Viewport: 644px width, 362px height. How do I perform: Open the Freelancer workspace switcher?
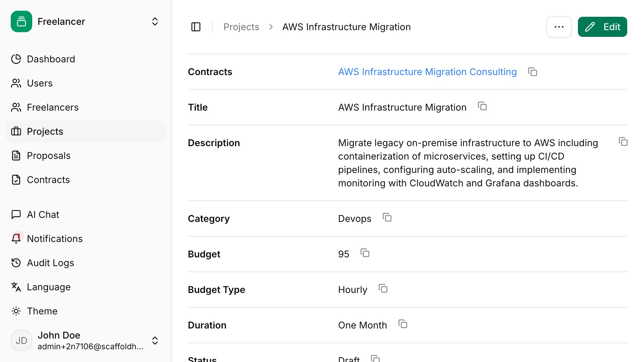pyautogui.click(x=155, y=21)
